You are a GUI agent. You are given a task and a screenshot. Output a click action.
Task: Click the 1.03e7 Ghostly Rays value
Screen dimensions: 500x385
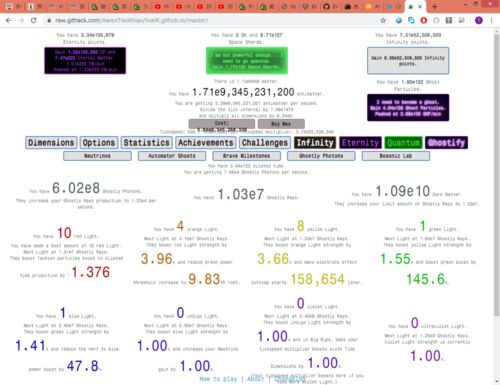241,195
